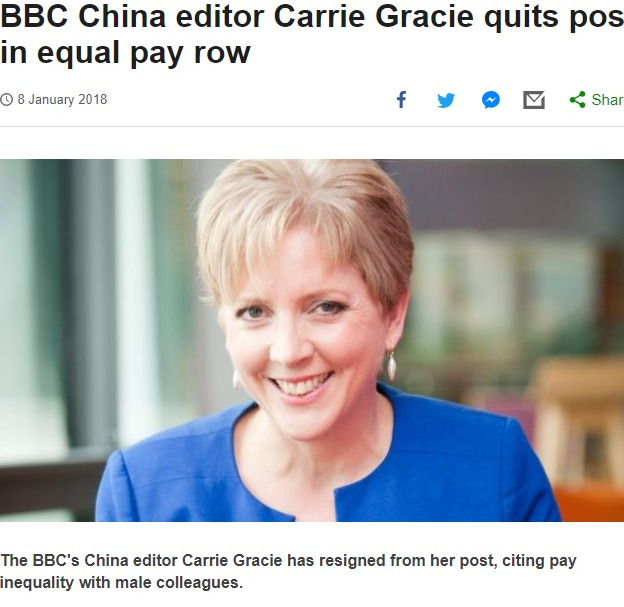Open the Carrie Gracie article photo
The height and width of the screenshot is (607, 624).
pos(312,340)
